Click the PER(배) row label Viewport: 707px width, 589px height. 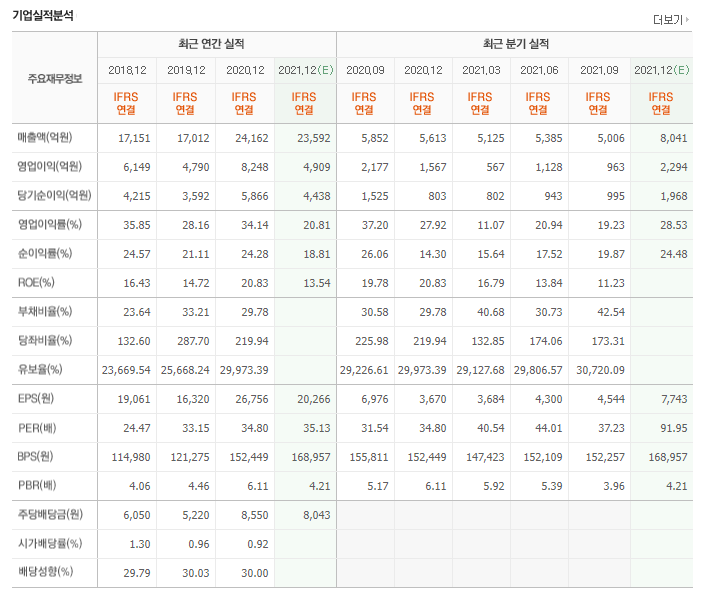coord(37,428)
